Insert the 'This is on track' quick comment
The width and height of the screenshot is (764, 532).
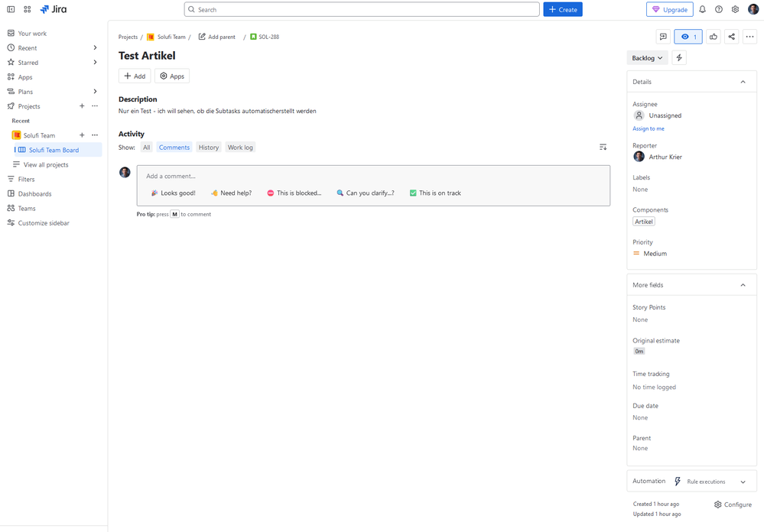coord(435,193)
